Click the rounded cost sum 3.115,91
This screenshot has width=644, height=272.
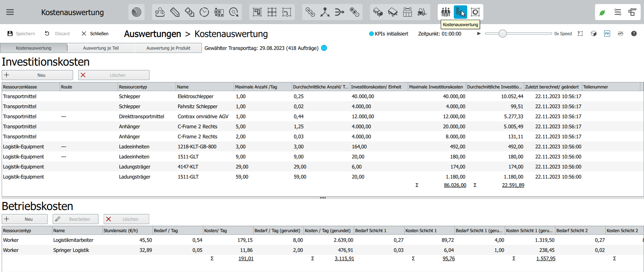(344, 258)
